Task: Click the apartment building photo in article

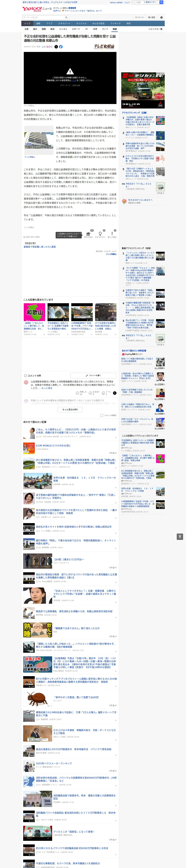Action: [39, 140]
